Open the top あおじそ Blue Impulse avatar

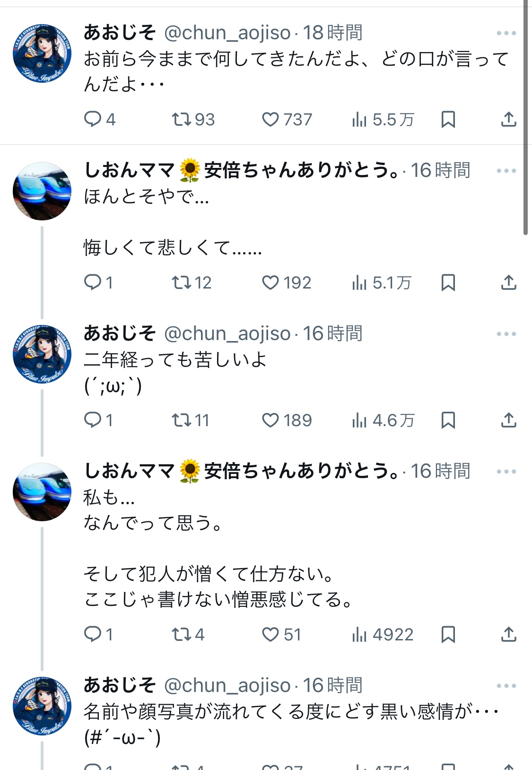tap(42, 53)
